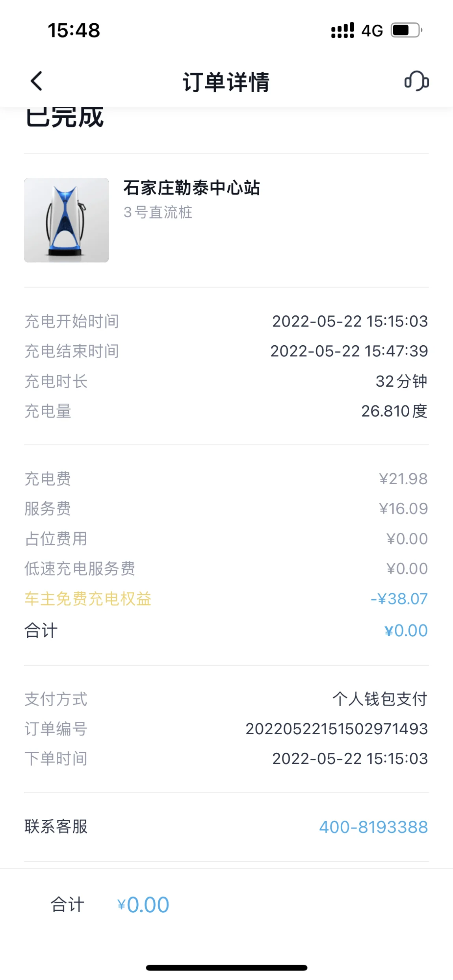Call customer service number 400-8193388
453x980 pixels.
373,827
